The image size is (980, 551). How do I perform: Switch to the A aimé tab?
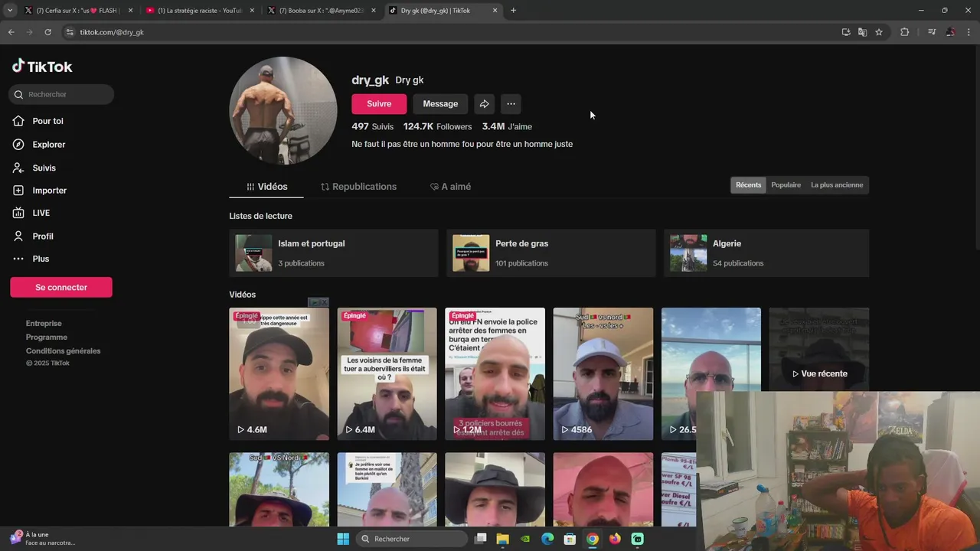click(x=450, y=187)
